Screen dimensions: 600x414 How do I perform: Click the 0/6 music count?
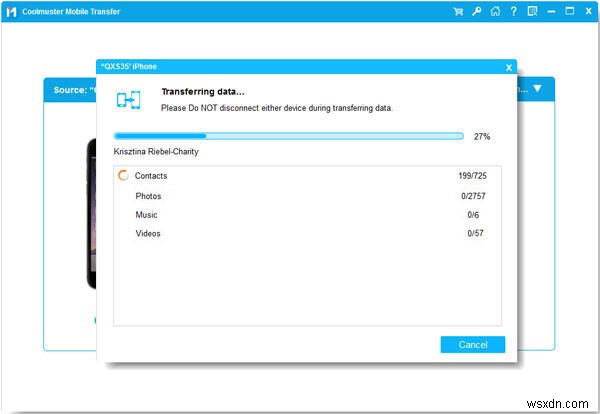click(473, 215)
